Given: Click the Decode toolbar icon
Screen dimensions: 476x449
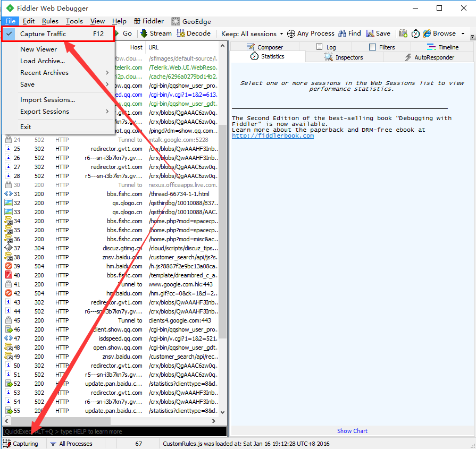Looking at the screenshot, I should (181, 33).
